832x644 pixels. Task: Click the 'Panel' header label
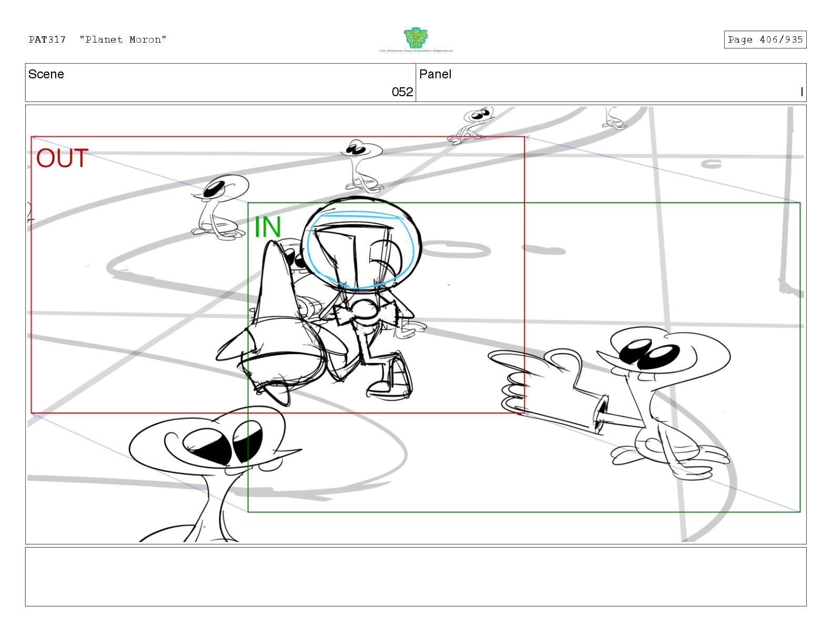435,74
